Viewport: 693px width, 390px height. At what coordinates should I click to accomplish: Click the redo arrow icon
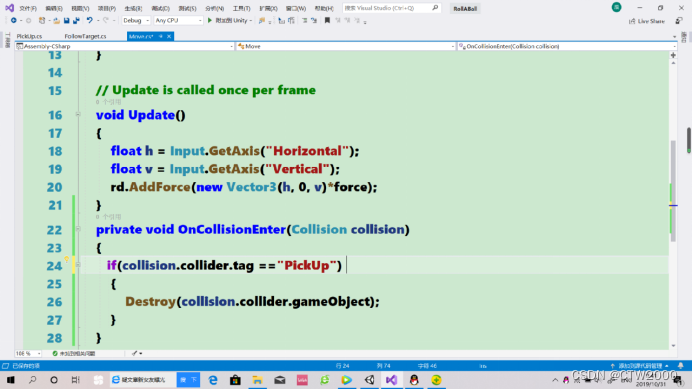coord(106,20)
